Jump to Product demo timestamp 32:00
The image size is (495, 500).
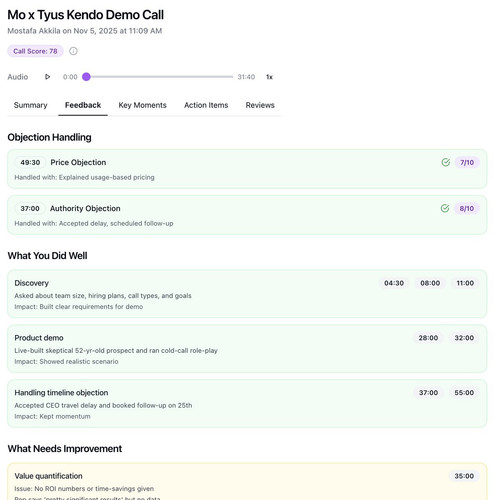(x=464, y=338)
